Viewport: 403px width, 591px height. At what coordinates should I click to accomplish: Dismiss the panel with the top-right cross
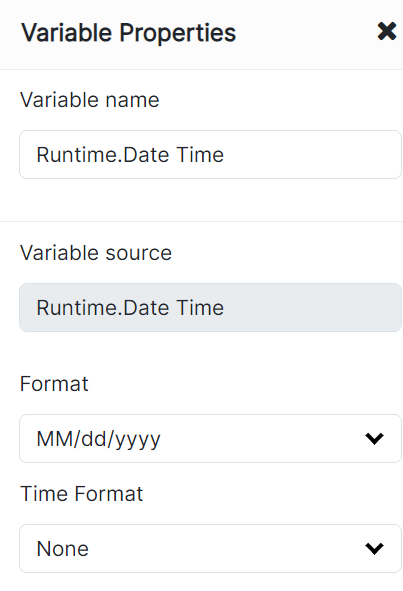click(x=387, y=31)
